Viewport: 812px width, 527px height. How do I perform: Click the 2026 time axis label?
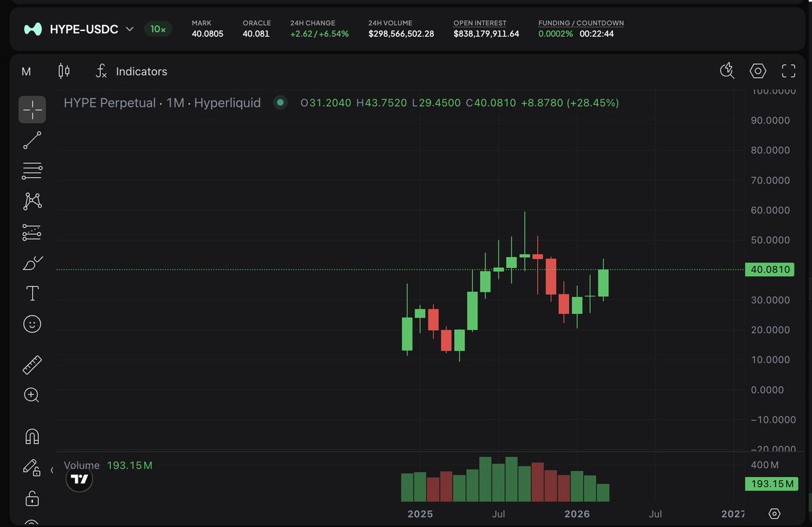[x=577, y=514]
